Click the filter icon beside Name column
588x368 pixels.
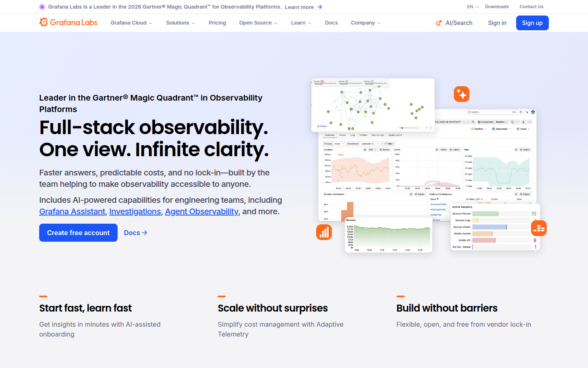(x=438, y=199)
